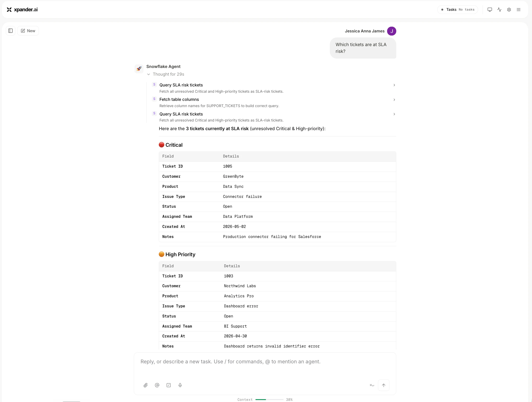Select the Critical ticket ID 1005
Screen dimensions: 532x402
click(228, 166)
